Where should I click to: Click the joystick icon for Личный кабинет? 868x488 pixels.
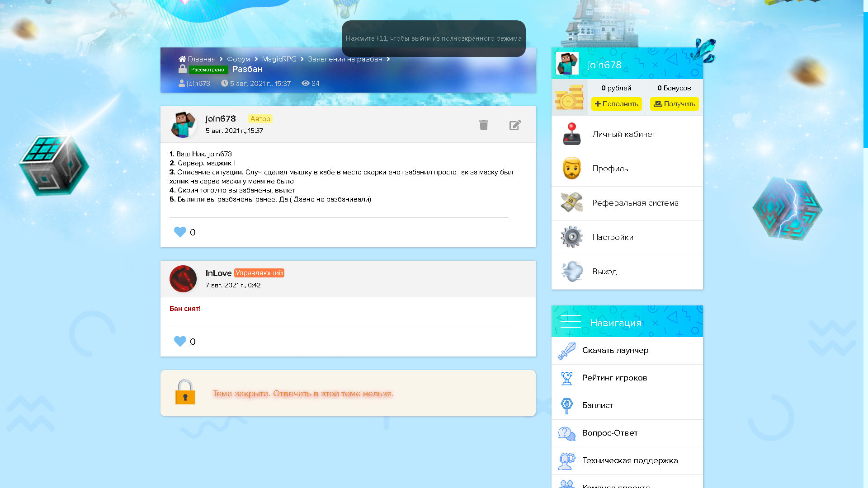(571, 134)
